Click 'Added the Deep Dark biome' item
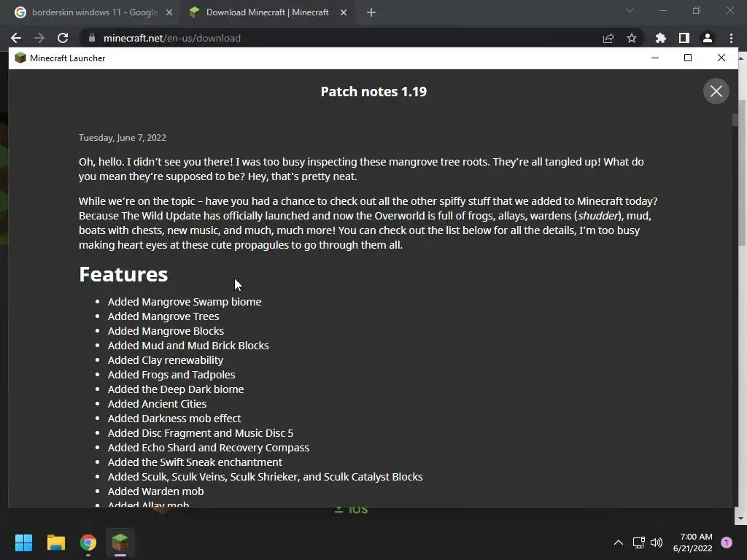The width and height of the screenshot is (747, 560). (176, 389)
